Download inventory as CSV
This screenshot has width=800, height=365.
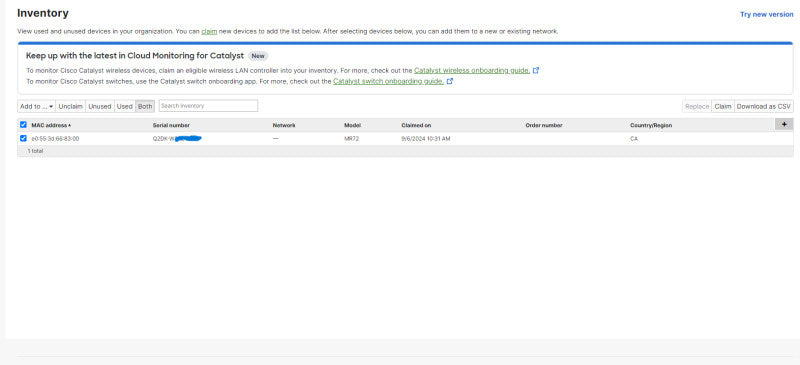pyautogui.click(x=763, y=106)
